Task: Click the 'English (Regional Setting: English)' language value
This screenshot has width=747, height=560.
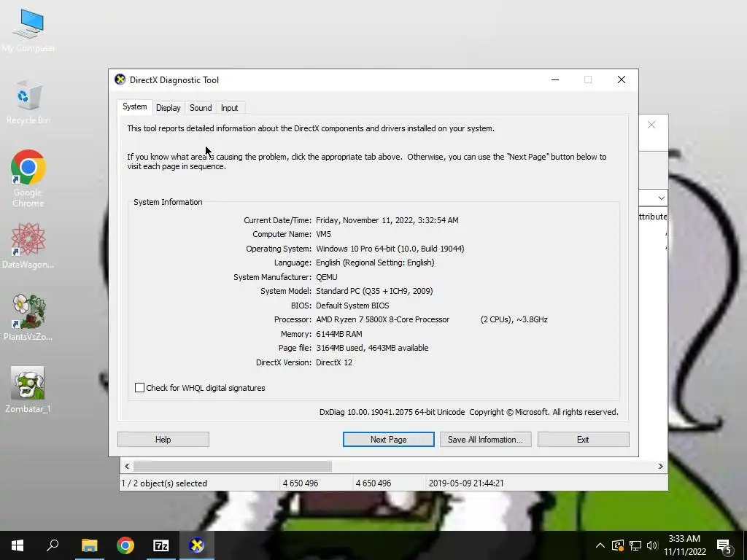Action: [x=376, y=262]
